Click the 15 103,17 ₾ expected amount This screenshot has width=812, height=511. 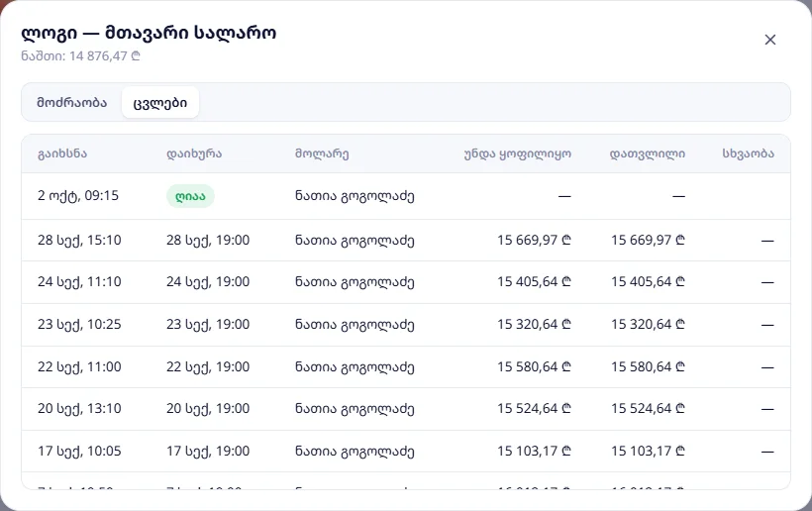pyautogui.click(x=534, y=451)
